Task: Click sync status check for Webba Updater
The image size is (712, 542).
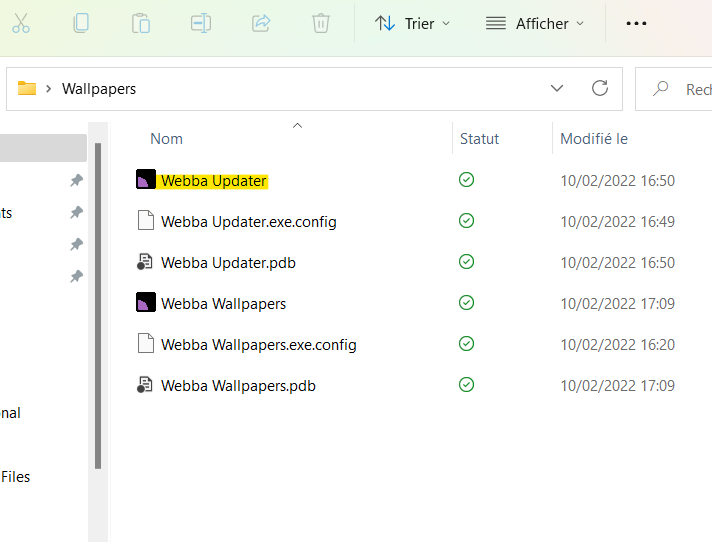Action: pyautogui.click(x=466, y=180)
